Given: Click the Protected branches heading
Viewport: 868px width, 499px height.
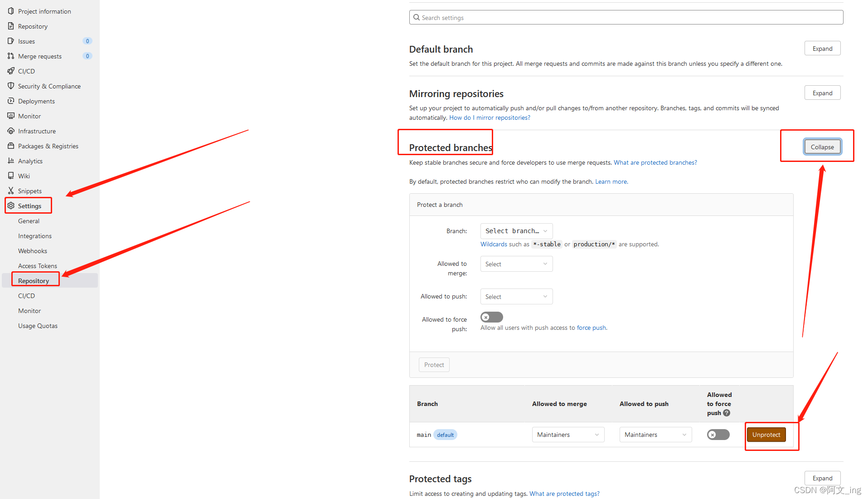Looking at the screenshot, I should [x=451, y=147].
